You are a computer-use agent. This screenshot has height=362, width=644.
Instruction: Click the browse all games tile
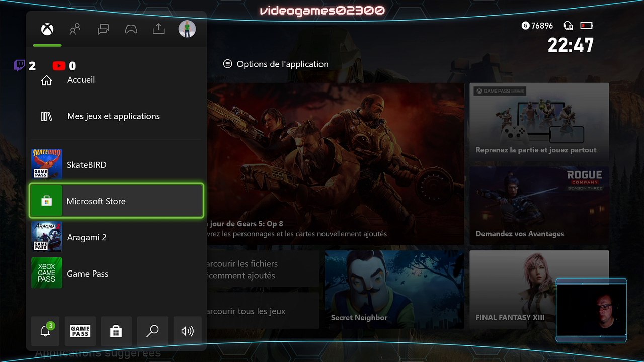263,311
